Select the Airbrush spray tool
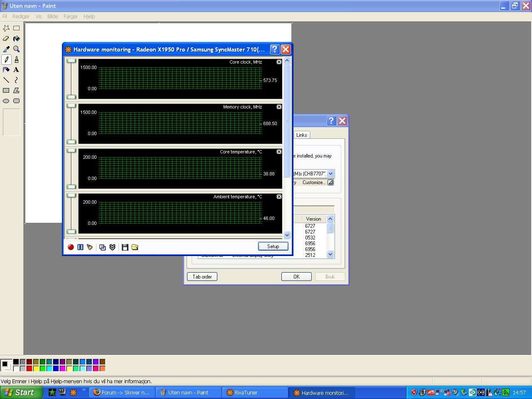The width and height of the screenshot is (532, 399). coord(6,70)
